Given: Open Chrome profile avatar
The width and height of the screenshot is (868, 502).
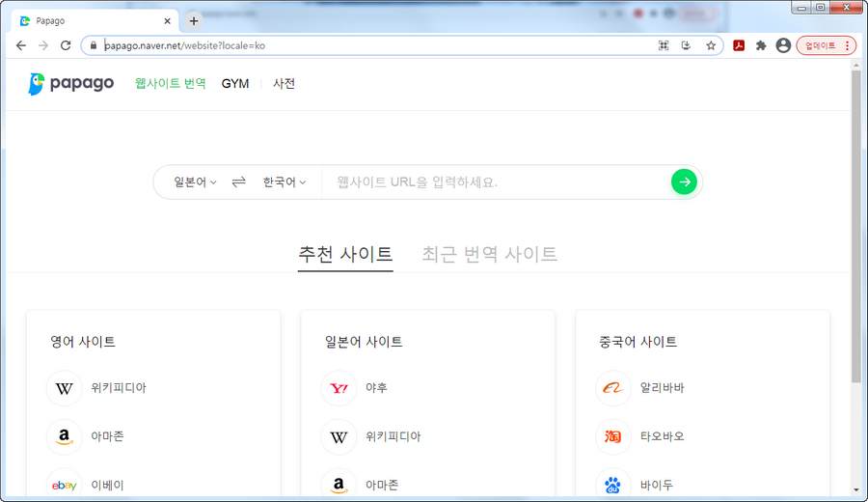Looking at the screenshot, I should [783, 45].
